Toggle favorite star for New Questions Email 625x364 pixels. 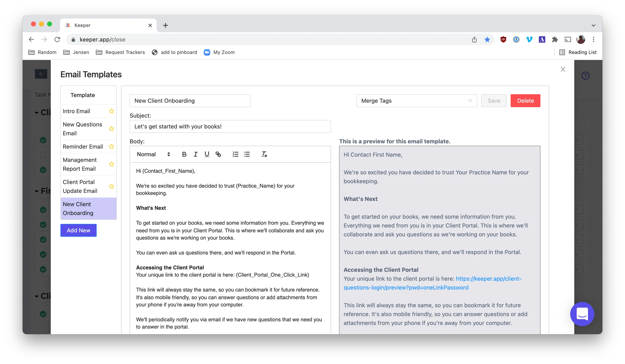tap(112, 129)
